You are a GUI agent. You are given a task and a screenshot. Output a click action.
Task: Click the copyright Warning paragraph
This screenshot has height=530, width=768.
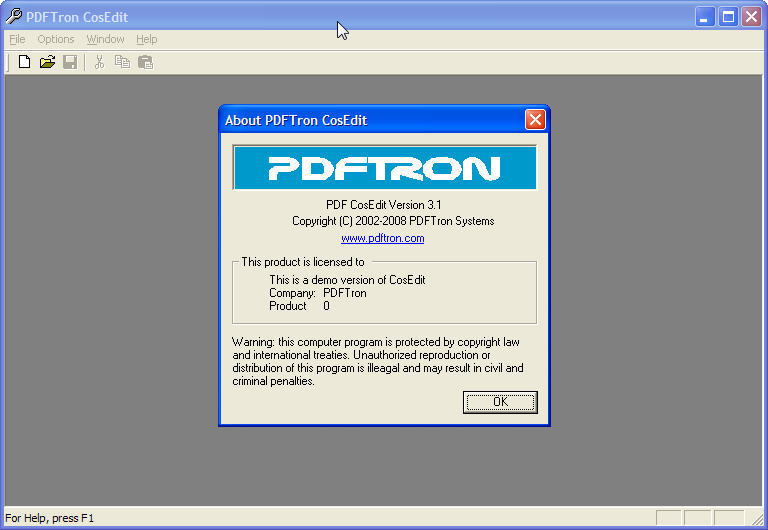[x=378, y=361]
